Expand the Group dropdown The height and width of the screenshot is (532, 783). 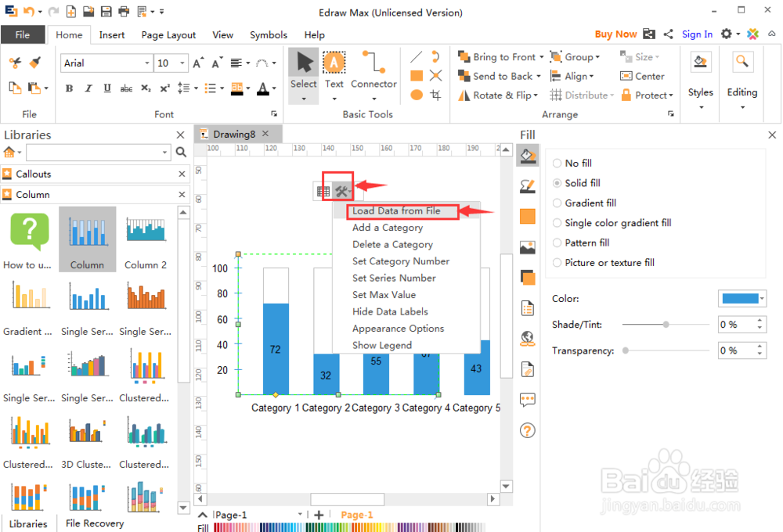(x=597, y=57)
